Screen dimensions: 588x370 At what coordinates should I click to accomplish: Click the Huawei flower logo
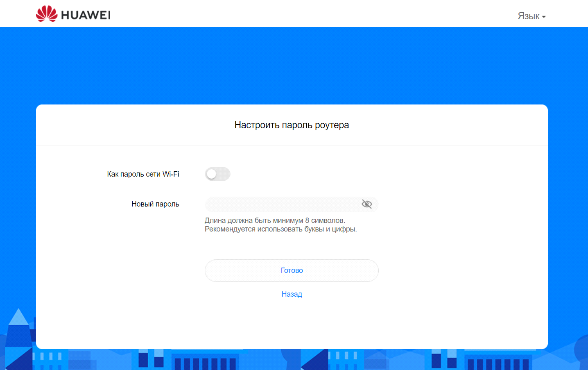point(46,14)
